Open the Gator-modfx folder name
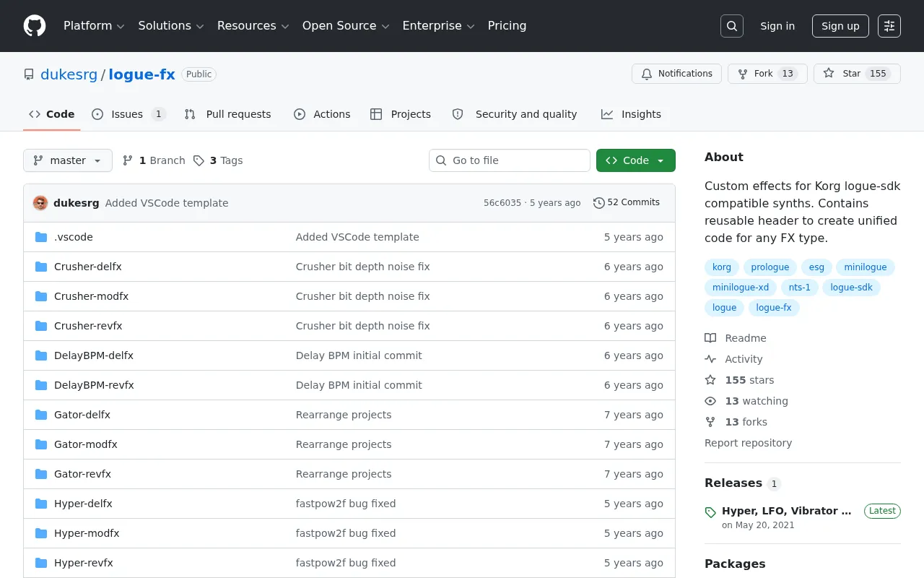Screen dimensions: 924x578 tap(86, 444)
